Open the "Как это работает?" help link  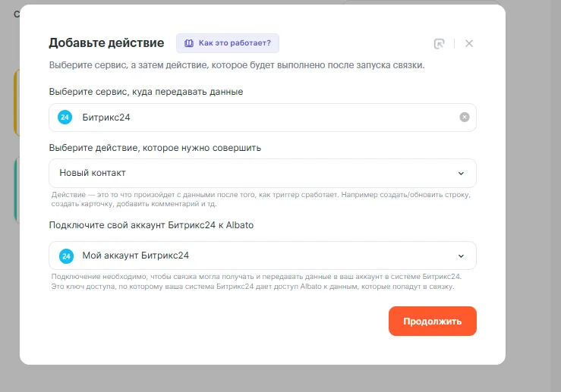coord(234,43)
